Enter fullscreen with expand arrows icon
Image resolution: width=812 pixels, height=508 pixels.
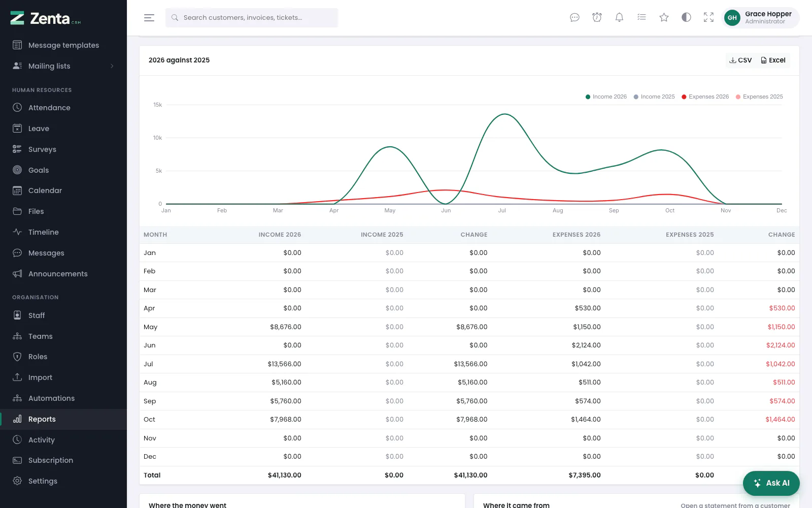pos(708,18)
